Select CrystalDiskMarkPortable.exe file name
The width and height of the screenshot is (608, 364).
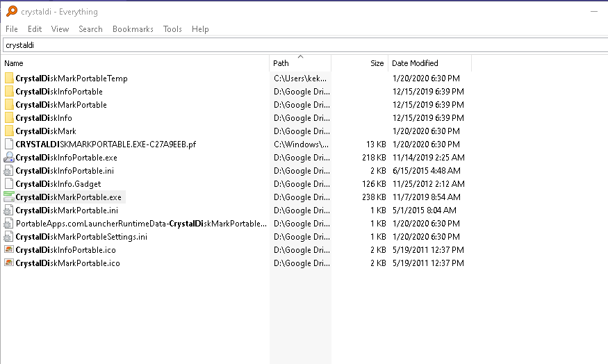click(x=68, y=197)
